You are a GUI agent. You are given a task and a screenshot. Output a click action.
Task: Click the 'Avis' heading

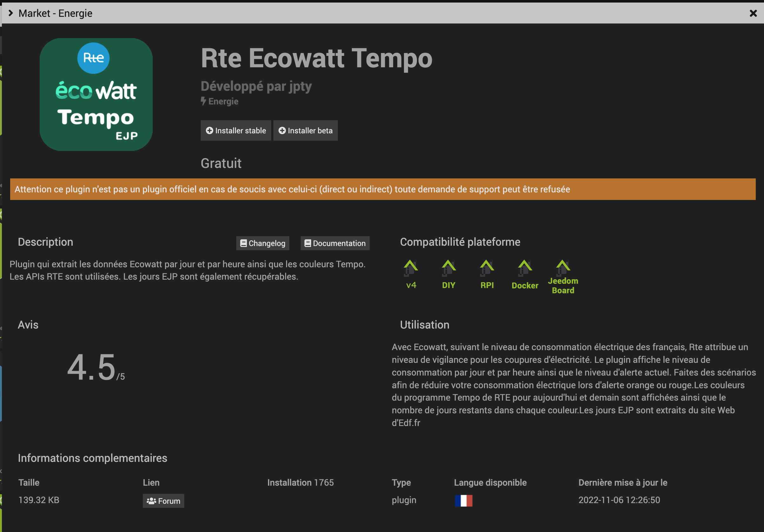coord(28,325)
